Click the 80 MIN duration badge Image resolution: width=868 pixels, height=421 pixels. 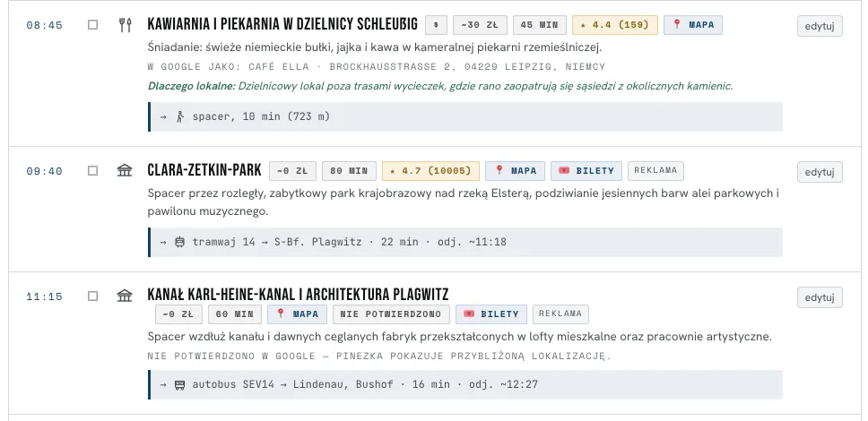350,171
